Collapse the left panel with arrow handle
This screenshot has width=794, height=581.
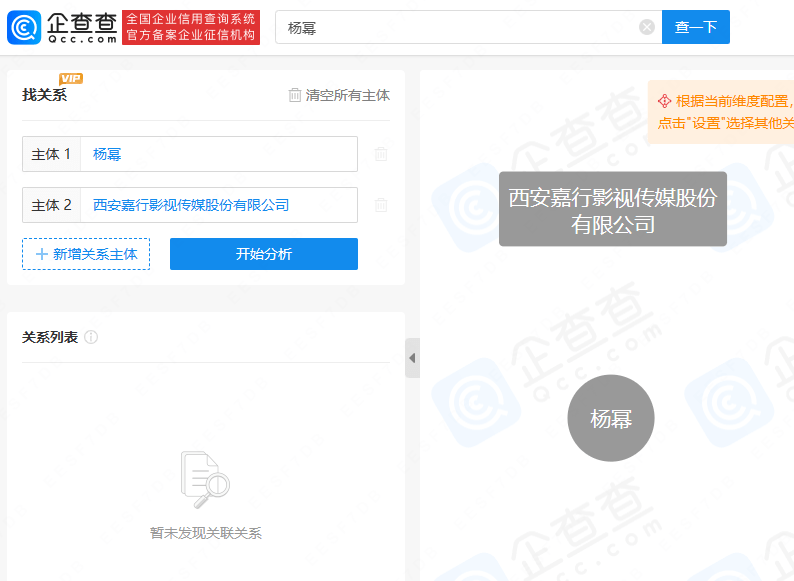412,358
